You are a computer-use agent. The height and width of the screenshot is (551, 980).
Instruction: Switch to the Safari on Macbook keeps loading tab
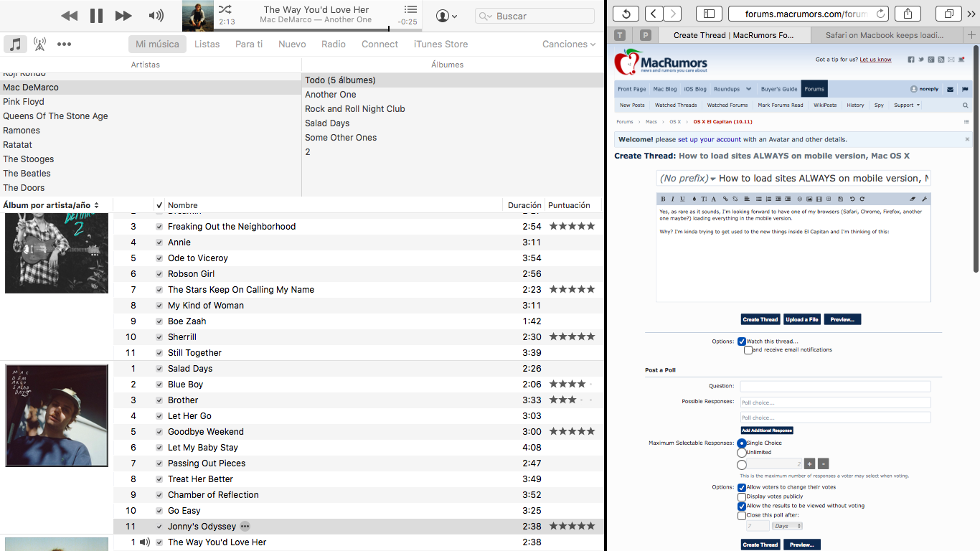click(x=887, y=35)
